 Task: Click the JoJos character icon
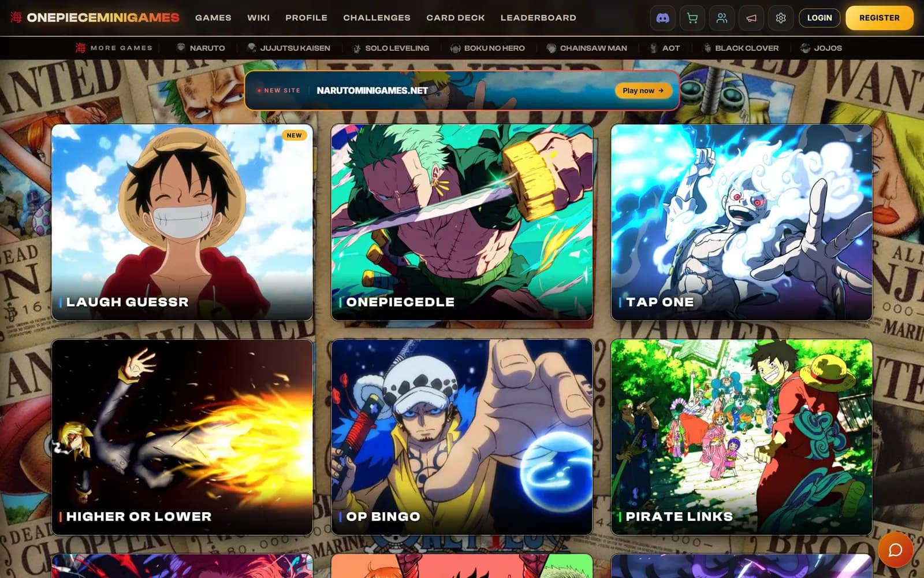point(805,48)
